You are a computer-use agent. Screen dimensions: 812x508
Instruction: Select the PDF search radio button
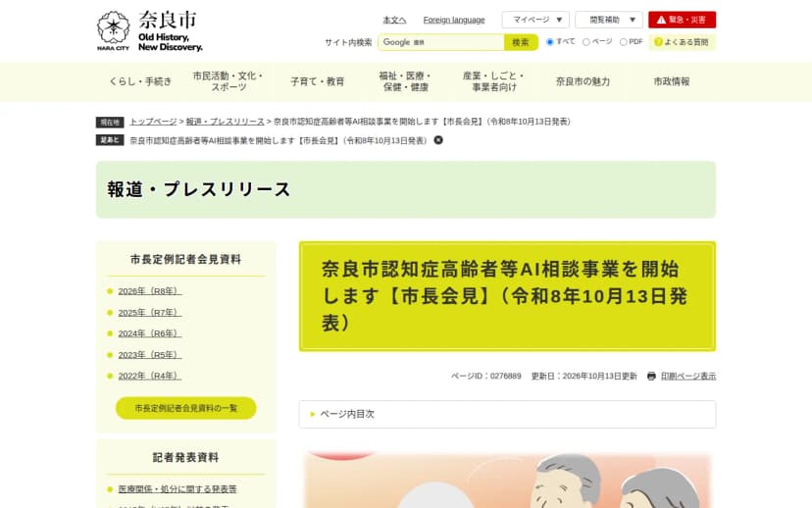[x=624, y=42]
